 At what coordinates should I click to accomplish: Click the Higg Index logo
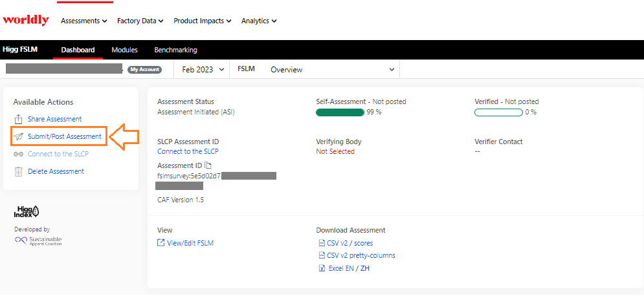(x=27, y=211)
